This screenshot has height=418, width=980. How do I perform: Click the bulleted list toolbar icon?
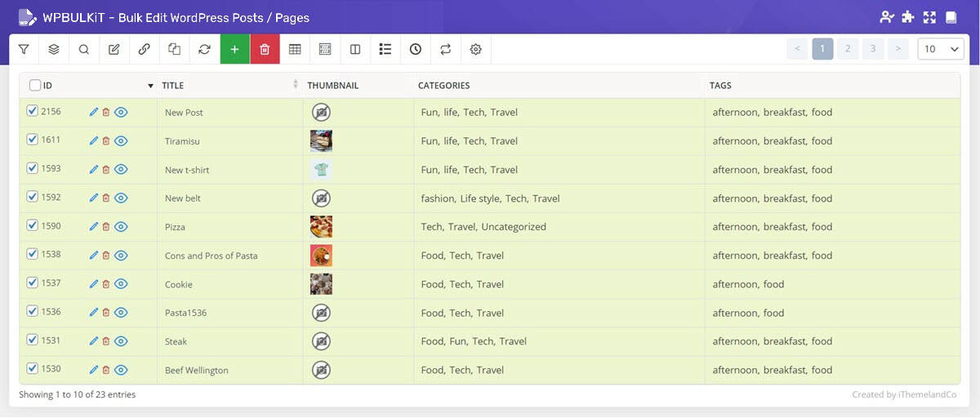pos(385,49)
